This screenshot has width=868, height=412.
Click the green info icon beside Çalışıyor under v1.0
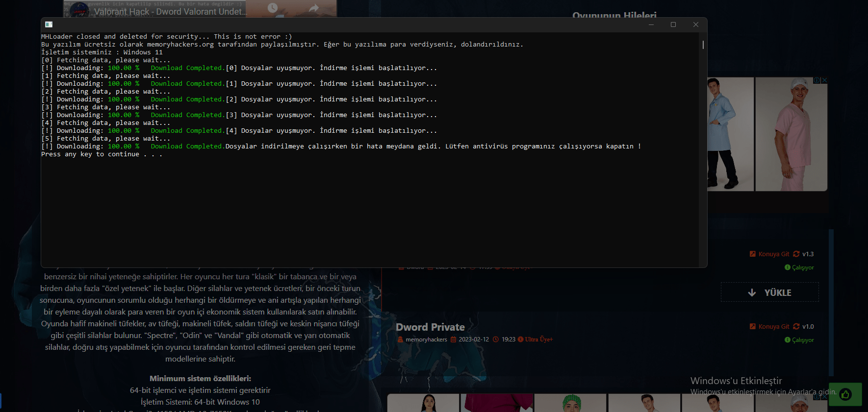pyautogui.click(x=788, y=340)
